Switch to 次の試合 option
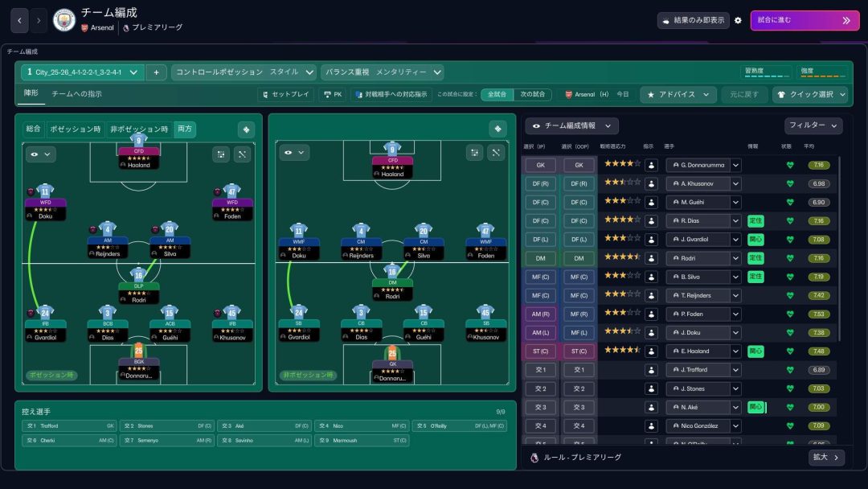Screen dimensions: 868x489 [x=533, y=94]
